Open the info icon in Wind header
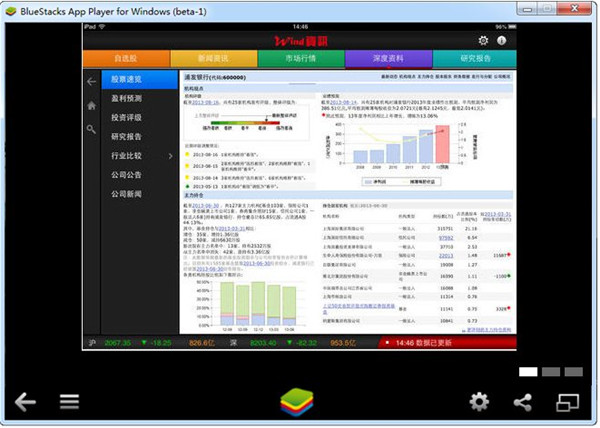 coord(502,40)
